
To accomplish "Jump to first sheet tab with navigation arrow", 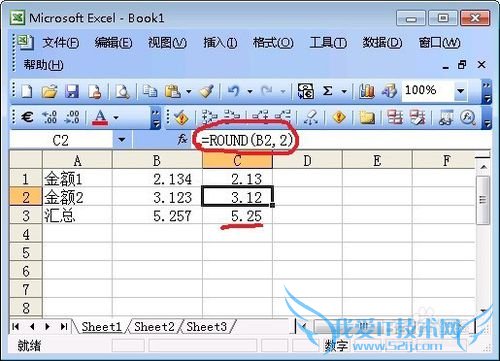I will coord(15,327).
